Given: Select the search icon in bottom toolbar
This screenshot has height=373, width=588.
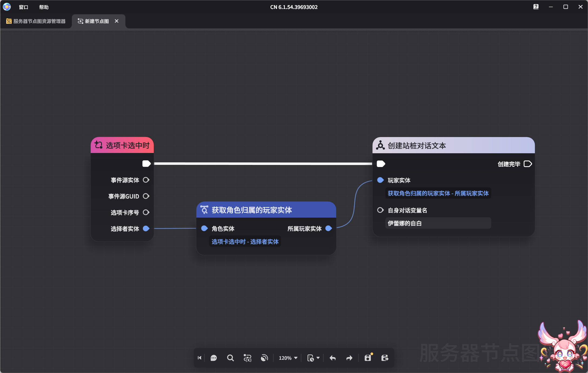Looking at the screenshot, I should 230,358.
